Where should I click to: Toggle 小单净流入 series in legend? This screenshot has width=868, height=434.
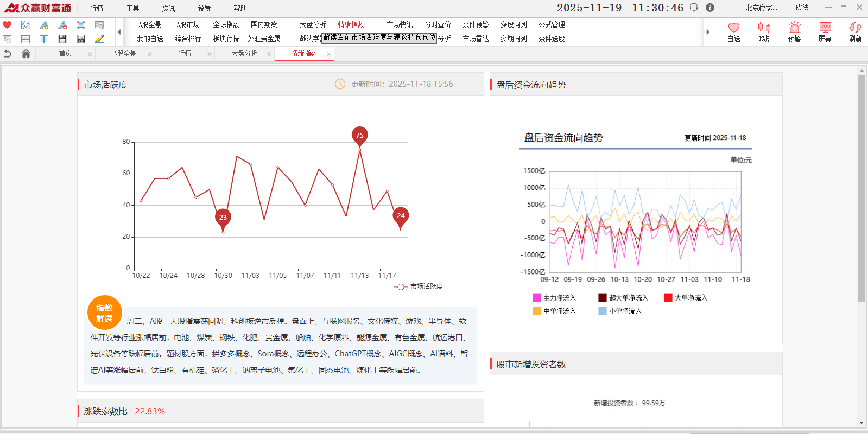(620, 311)
